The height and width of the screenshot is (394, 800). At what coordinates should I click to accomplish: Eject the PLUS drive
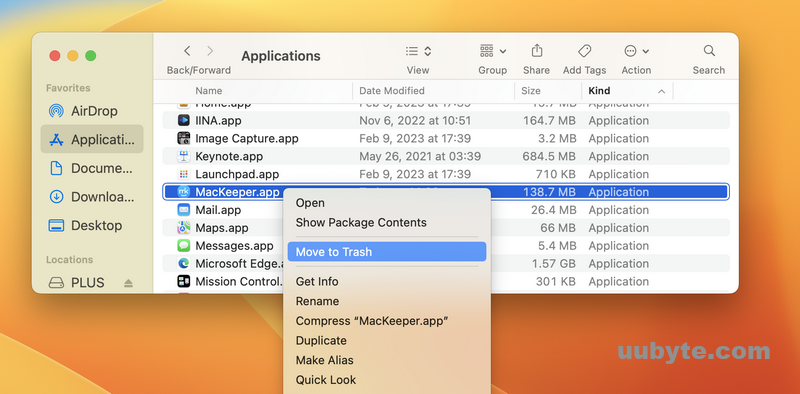click(x=129, y=283)
